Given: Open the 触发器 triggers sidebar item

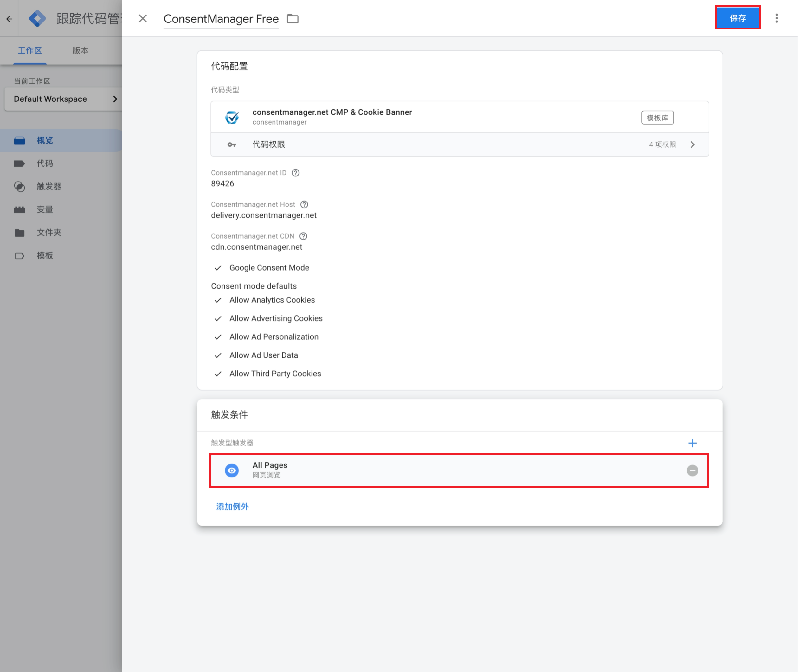Looking at the screenshot, I should point(49,186).
